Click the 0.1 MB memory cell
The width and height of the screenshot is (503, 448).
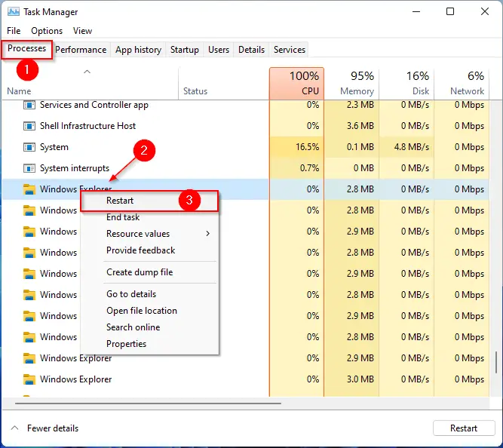351,147
